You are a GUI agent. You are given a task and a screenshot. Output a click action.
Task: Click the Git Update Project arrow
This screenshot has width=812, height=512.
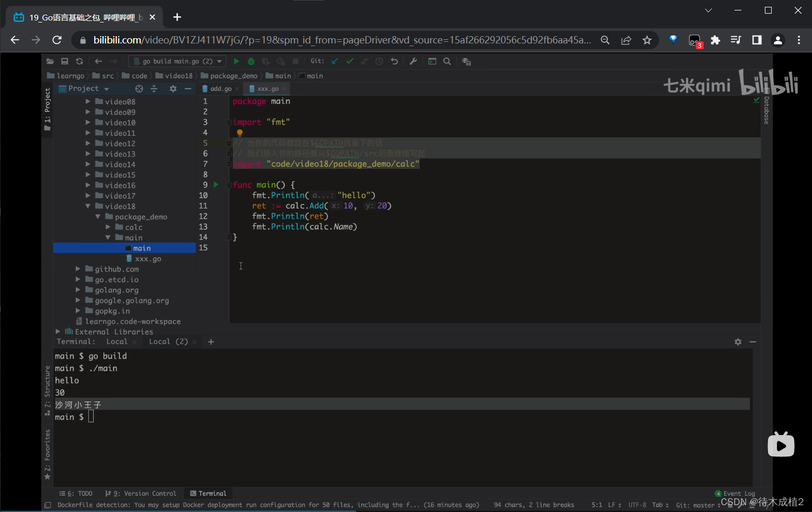335,61
